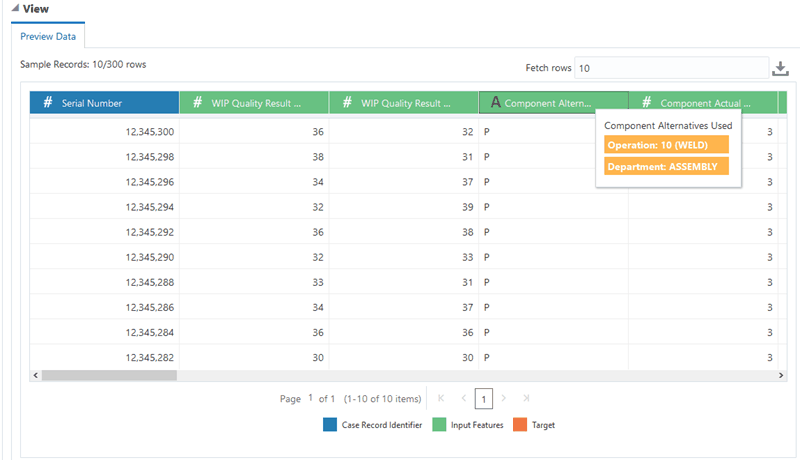Click the Target legend label

543,425
